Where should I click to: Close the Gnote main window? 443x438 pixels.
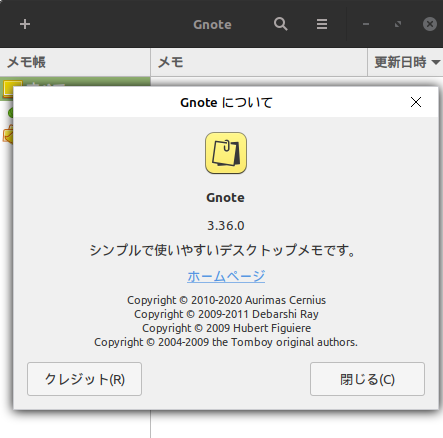pos(430,24)
